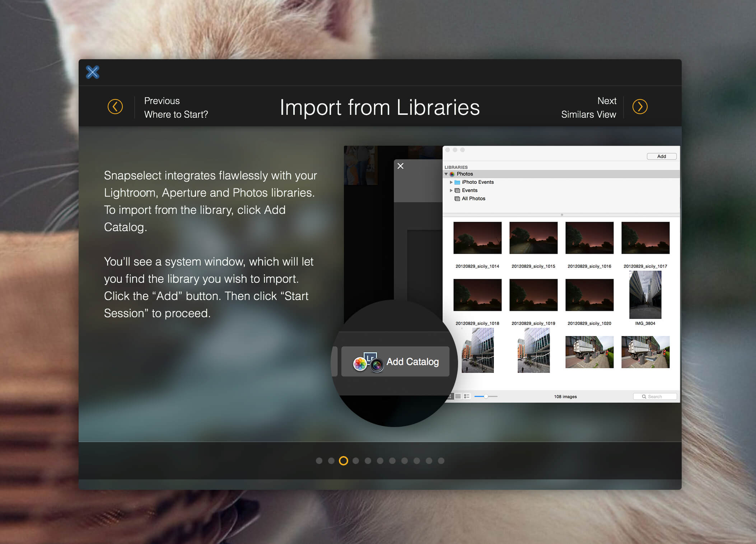Viewport: 756px width, 544px height.
Task: Jump to fourth tutorial page dot
Action: (356, 461)
